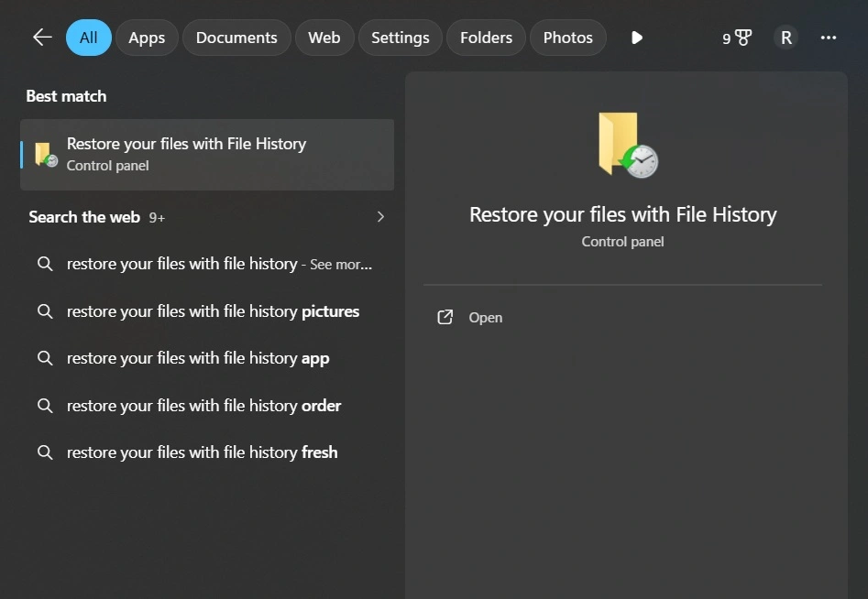Switch to the Documents filter tab
The height and width of the screenshot is (599, 868).
(236, 38)
